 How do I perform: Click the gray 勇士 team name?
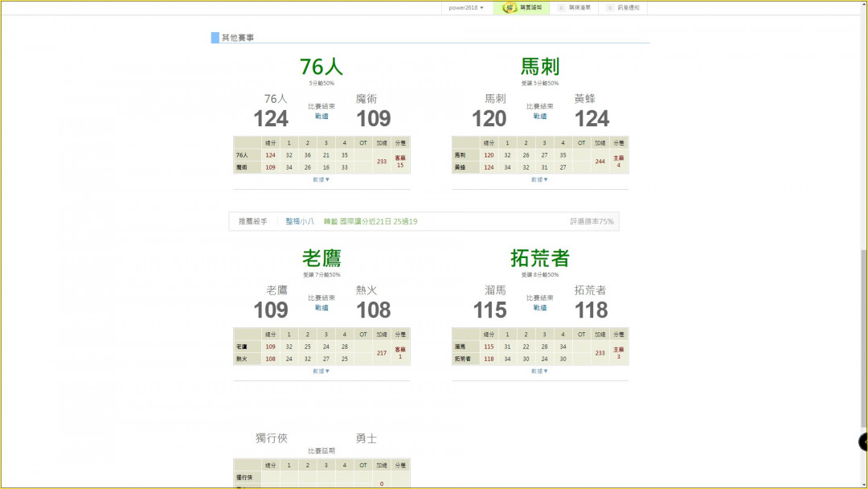coord(366,438)
